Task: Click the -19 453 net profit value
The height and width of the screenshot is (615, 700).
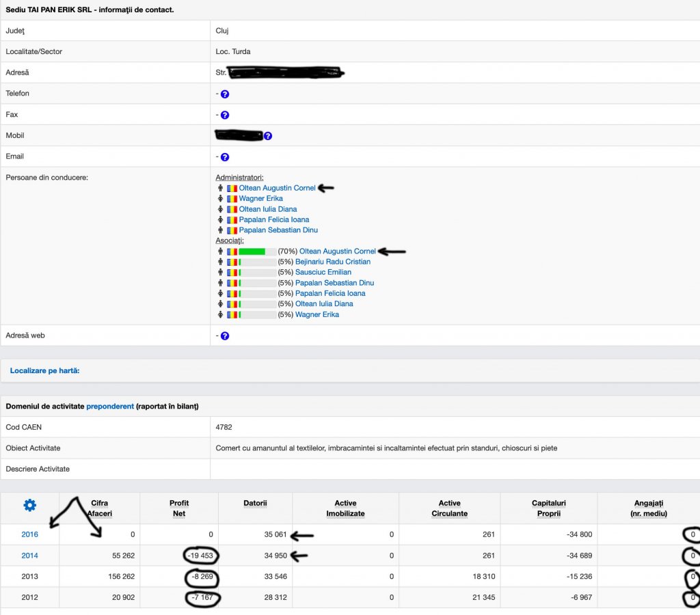Action: [x=200, y=556]
